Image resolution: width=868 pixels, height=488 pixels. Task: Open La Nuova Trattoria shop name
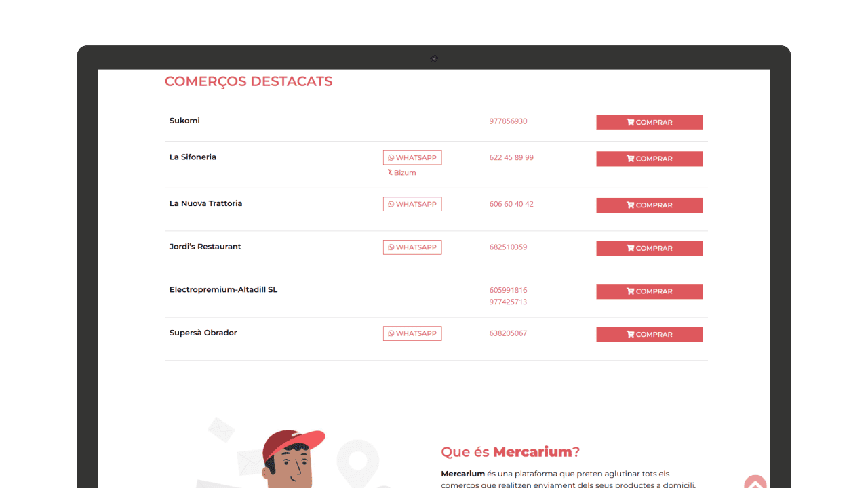click(x=205, y=203)
